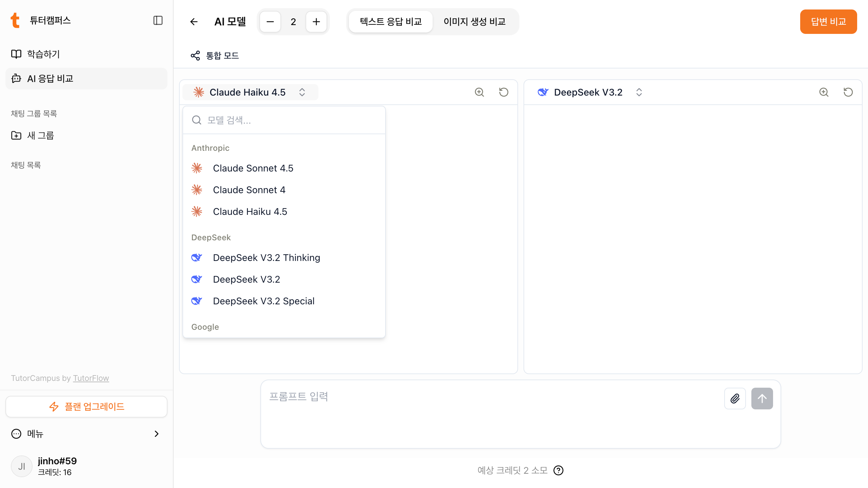The height and width of the screenshot is (488, 868).
Task: Click Claude Sonnet 4.5 starburst icon
Action: tap(197, 168)
